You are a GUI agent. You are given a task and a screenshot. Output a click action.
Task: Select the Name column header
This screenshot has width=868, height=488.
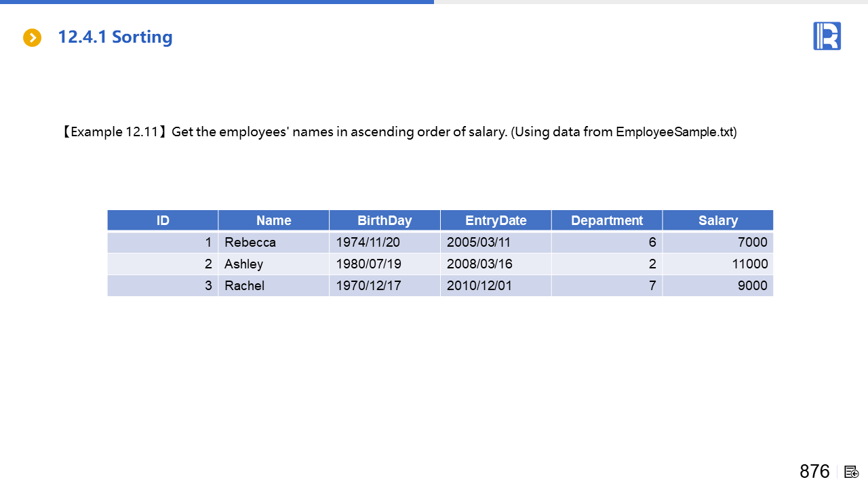(273, 220)
